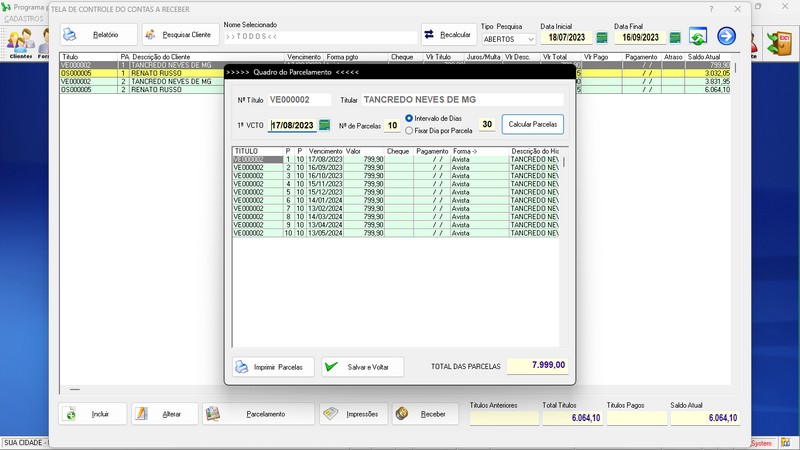The image size is (800, 450).
Task: Select Fixar Dia por Parcela radio option
Action: point(409,130)
